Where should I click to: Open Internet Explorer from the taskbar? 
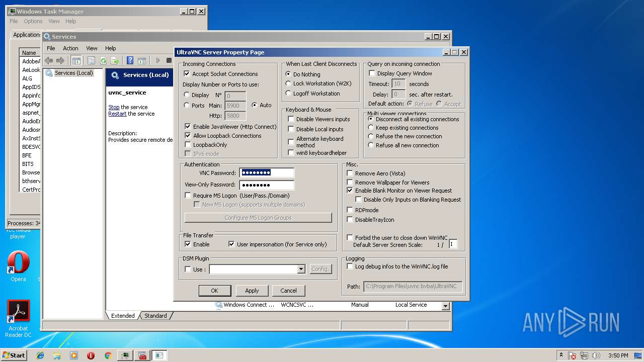tap(41, 355)
